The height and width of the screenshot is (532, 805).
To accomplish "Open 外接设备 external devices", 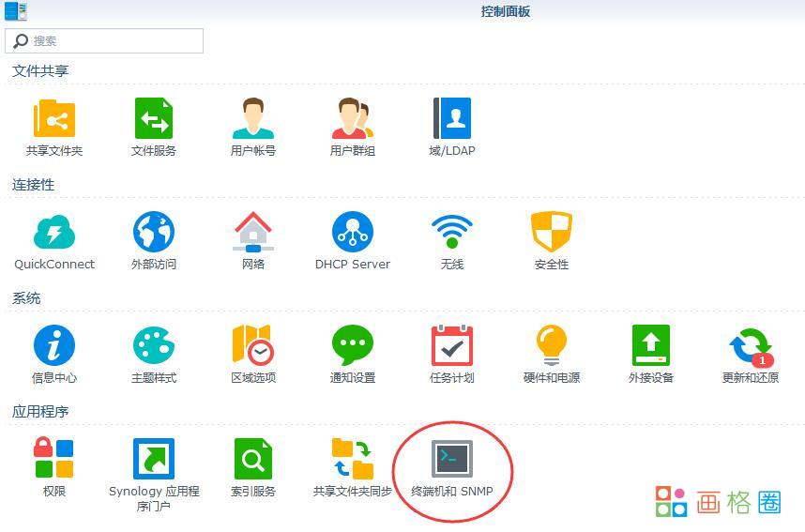I will pyautogui.click(x=651, y=345).
